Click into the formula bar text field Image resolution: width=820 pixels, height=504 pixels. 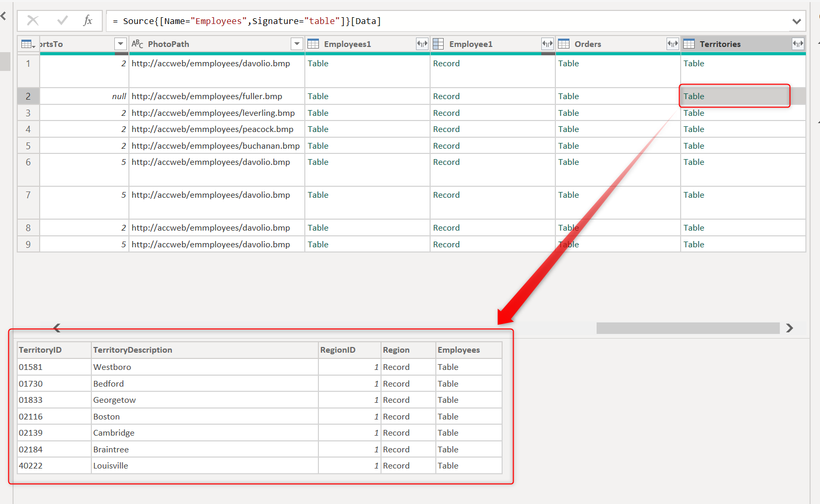pos(444,21)
